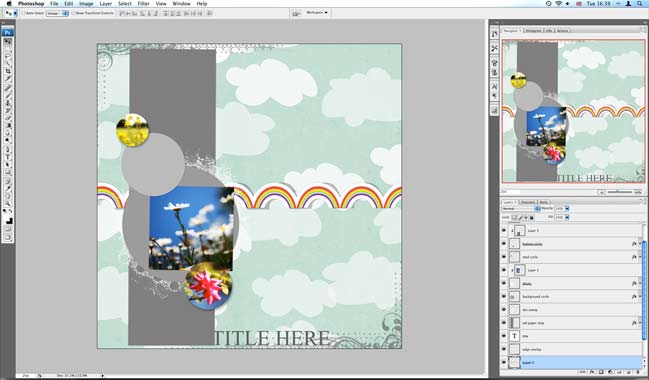The height and width of the screenshot is (380, 649).
Task: Open the Image menu
Action: 86,3
